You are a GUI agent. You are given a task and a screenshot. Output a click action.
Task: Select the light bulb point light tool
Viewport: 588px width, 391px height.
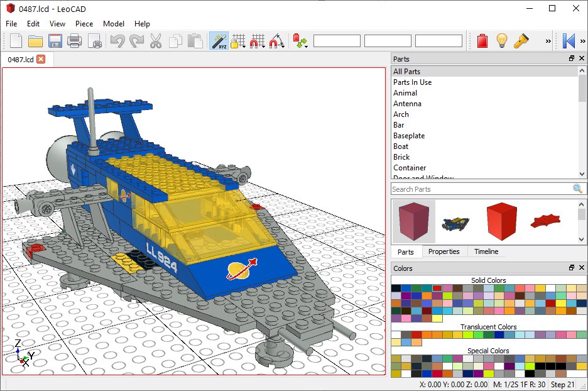(502, 40)
